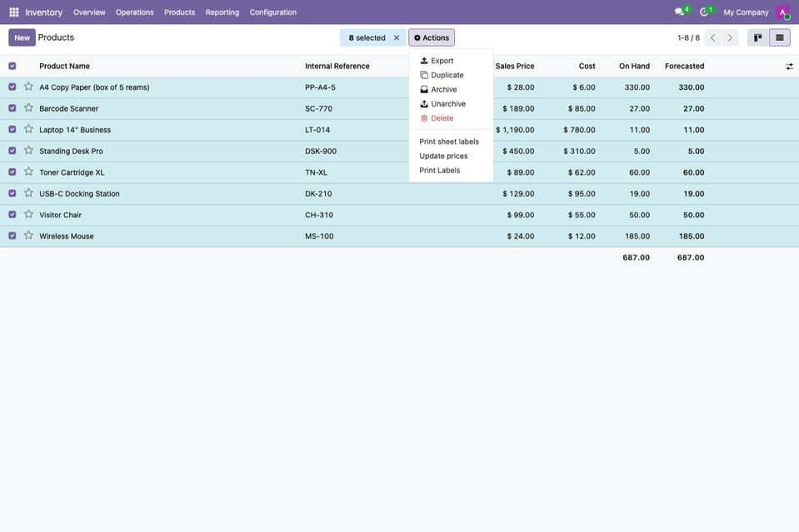Uncheck the select-all header checkbox
Screen dimensions: 799x532
(12, 66)
